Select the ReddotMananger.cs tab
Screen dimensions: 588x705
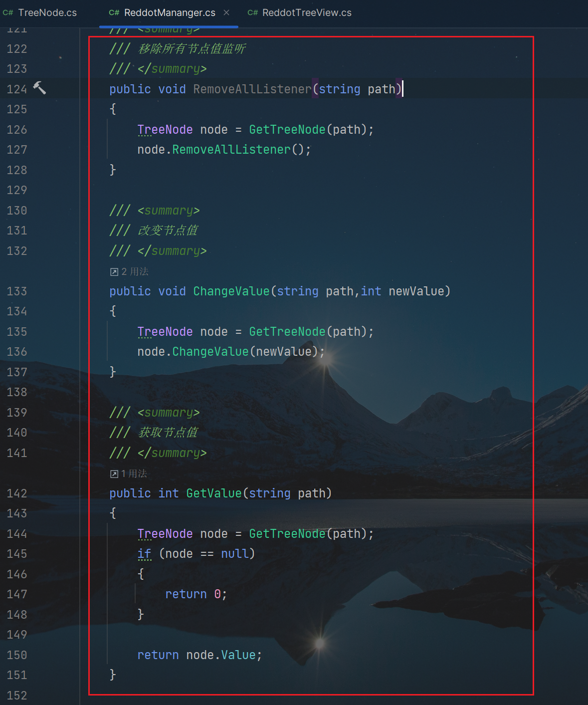coord(170,12)
